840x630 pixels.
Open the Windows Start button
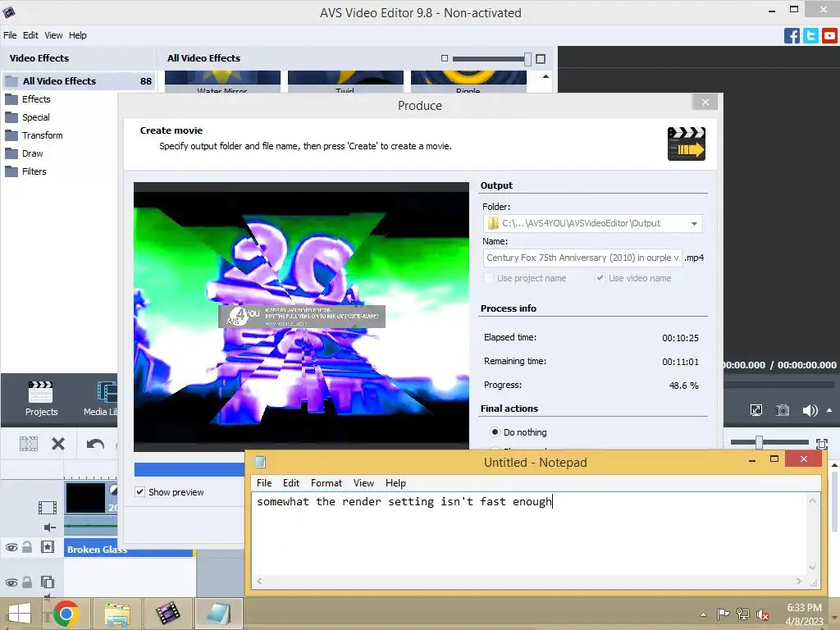tap(20, 614)
